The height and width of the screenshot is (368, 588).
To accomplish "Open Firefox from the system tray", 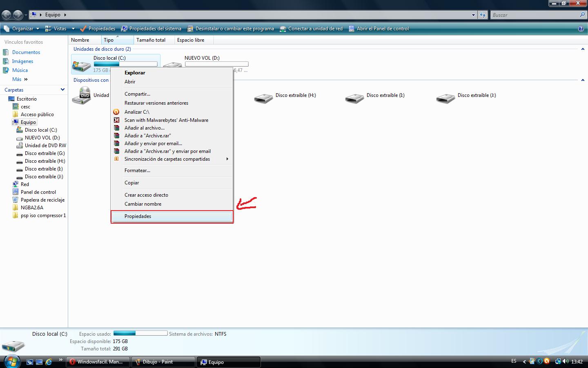I will [546, 361].
